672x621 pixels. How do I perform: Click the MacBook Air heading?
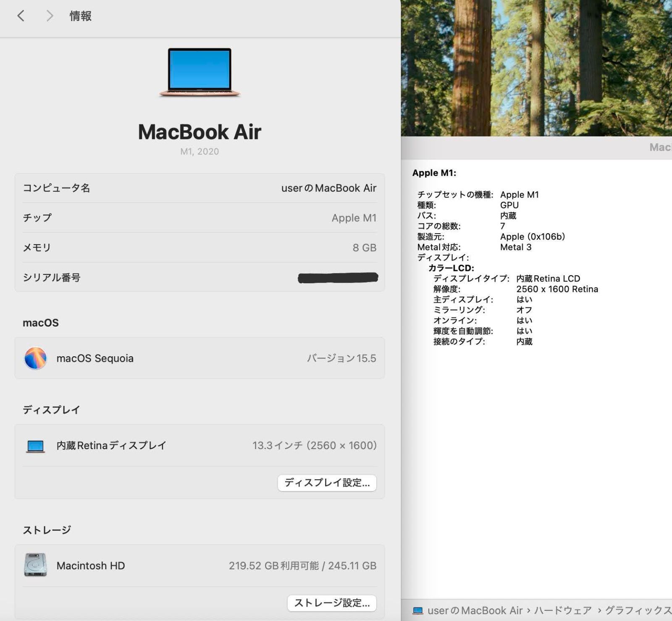199,132
